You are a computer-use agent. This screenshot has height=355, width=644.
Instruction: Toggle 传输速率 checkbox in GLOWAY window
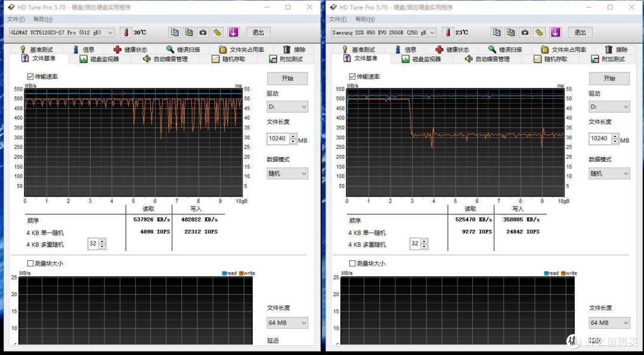30,76
